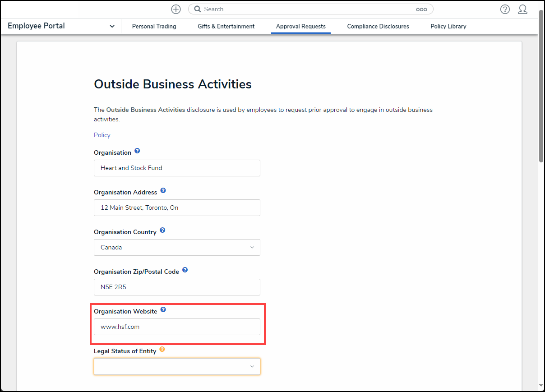This screenshot has width=545, height=392.
Task: Click the help question mark icon top right
Action: 505,9
